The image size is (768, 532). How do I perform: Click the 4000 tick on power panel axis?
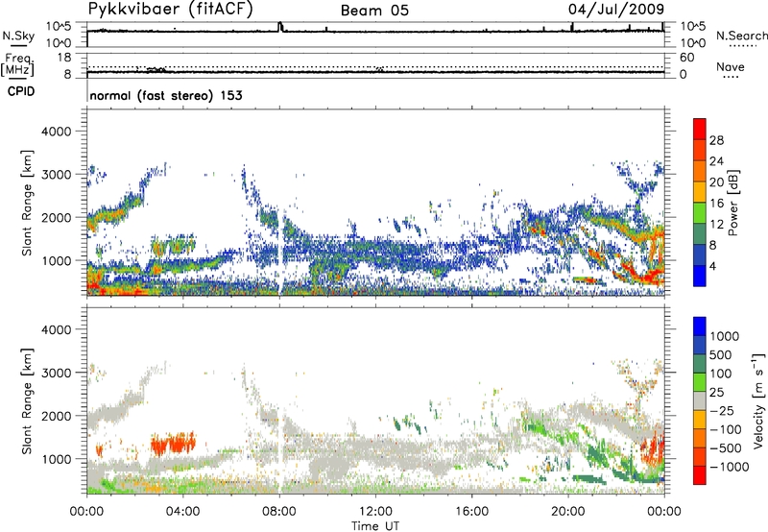[57, 132]
